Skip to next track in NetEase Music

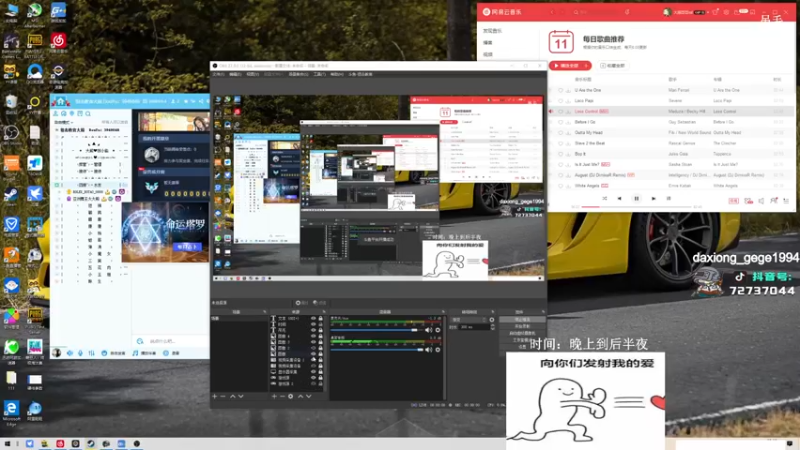[x=654, y=198]
